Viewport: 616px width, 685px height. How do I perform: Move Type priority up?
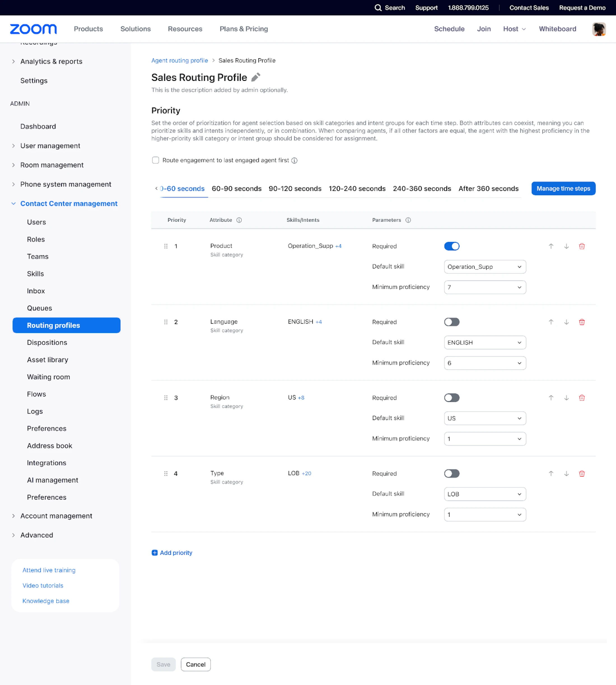[551, 474]
